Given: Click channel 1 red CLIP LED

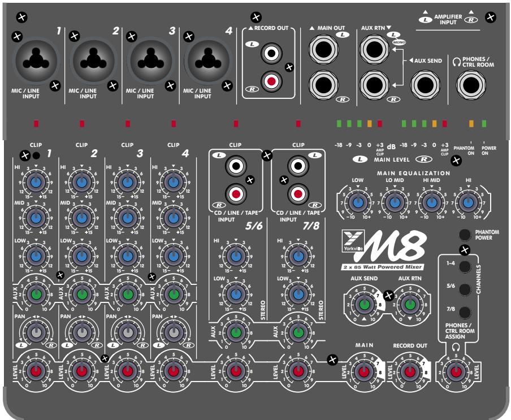Looking at the screenshot, I should point(36,123).
